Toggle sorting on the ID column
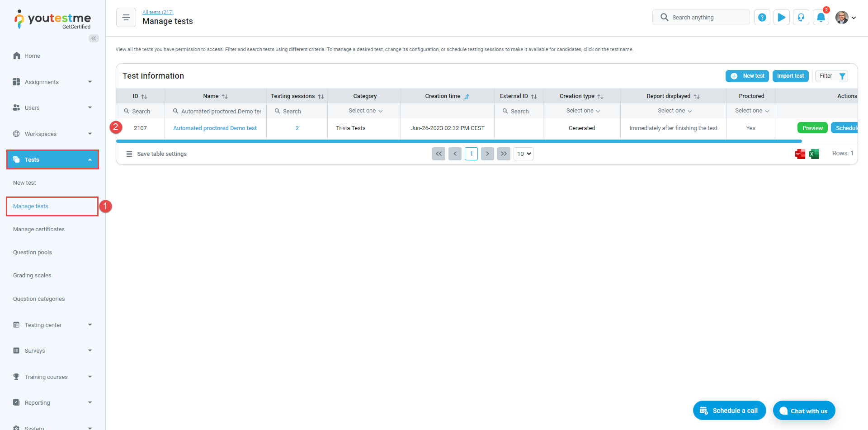Viewport: 868px width, 430px height. 143,96
